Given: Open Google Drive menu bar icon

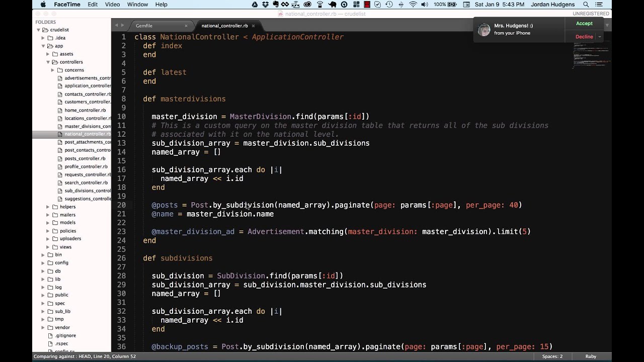Looking at the screenshot, I should 255,5.
